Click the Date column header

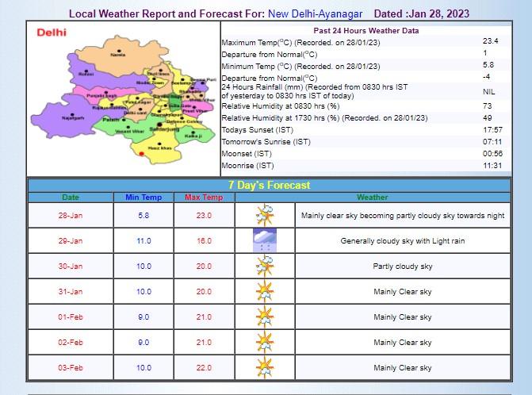(x=71, y=197)
